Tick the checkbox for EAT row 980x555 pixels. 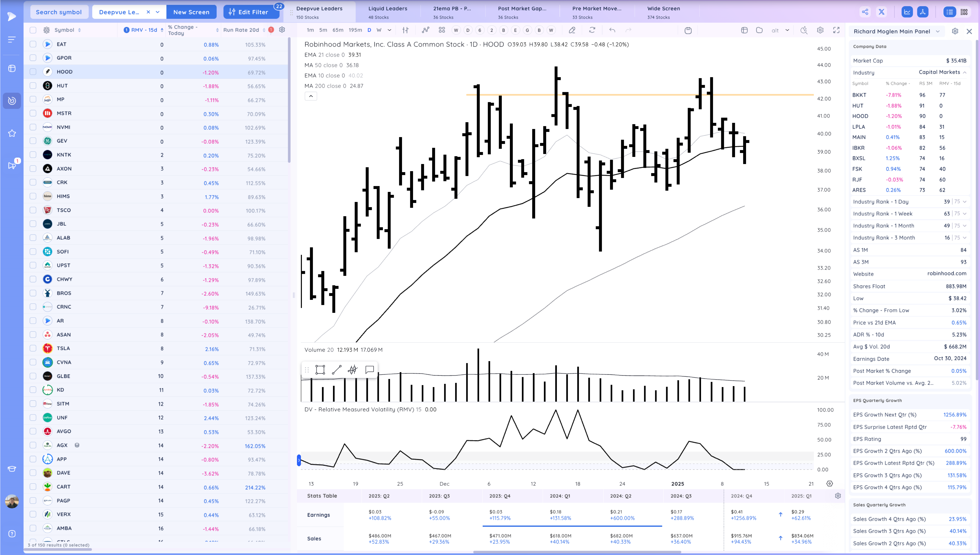point(33,44)
